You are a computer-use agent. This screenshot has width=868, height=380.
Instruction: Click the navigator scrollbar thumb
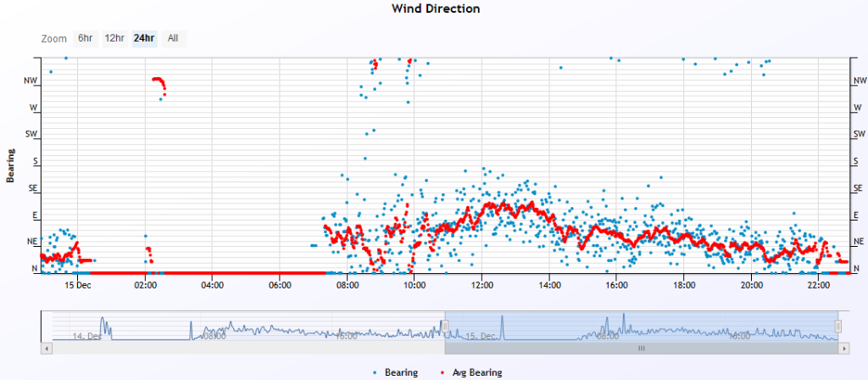tap(642, 349)
